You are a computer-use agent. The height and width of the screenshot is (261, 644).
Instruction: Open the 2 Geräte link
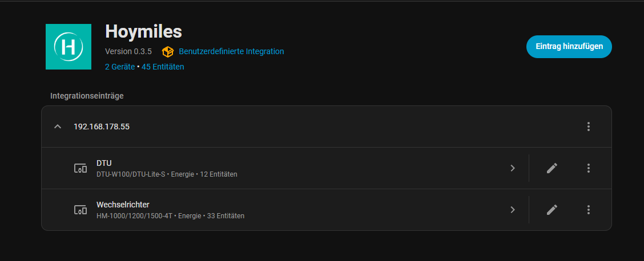click(x=120, y=67)
